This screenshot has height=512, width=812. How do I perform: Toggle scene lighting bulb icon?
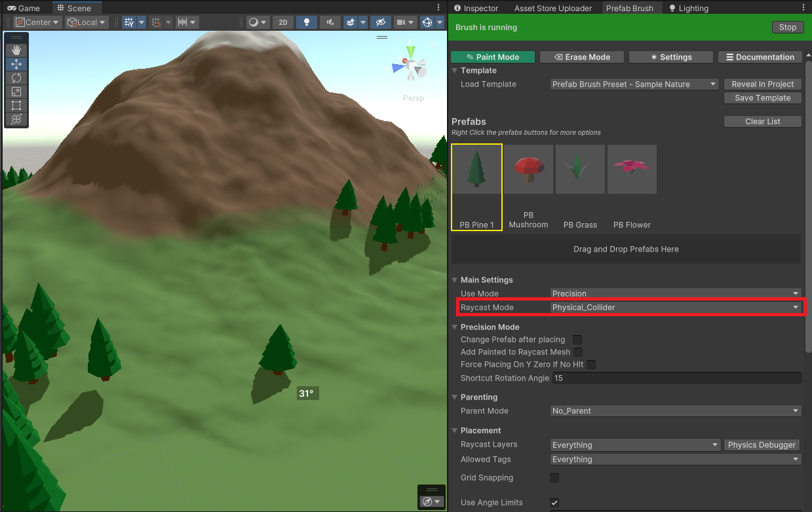[x=306, y=22]
